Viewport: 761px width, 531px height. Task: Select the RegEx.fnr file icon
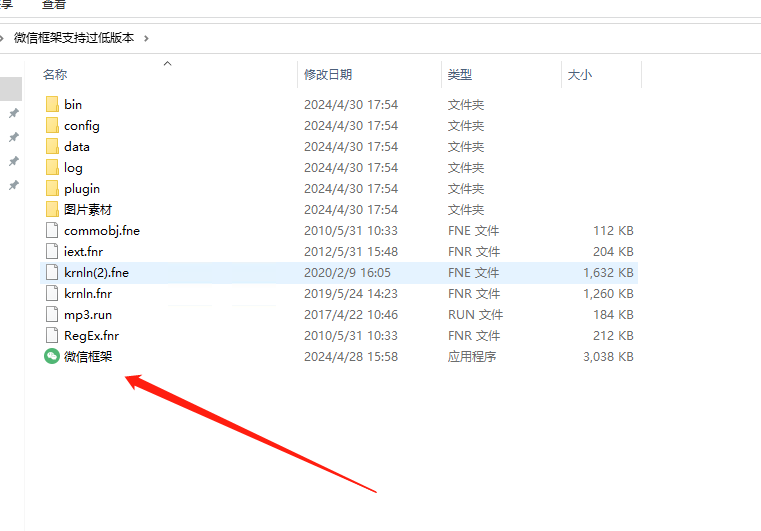click(x=52, y=335)
